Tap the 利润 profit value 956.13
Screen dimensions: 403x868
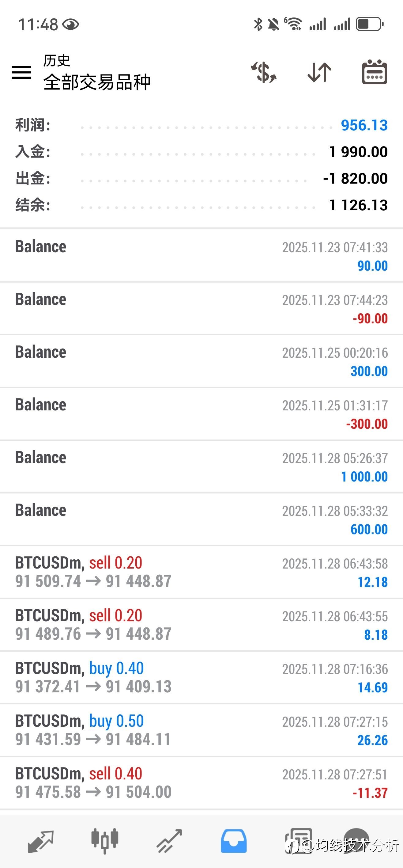click(x=364, y=125)
